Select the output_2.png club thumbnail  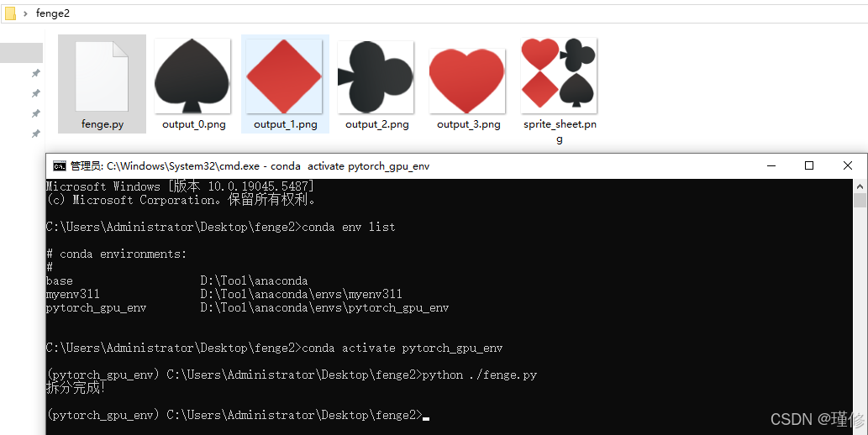[376, 77]
